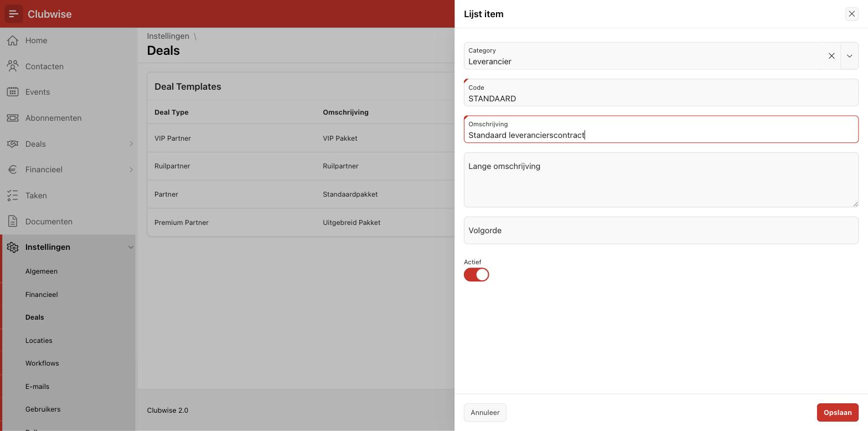Close the Lijst item panel
868x431 pixels.
(x=851, y=14)
